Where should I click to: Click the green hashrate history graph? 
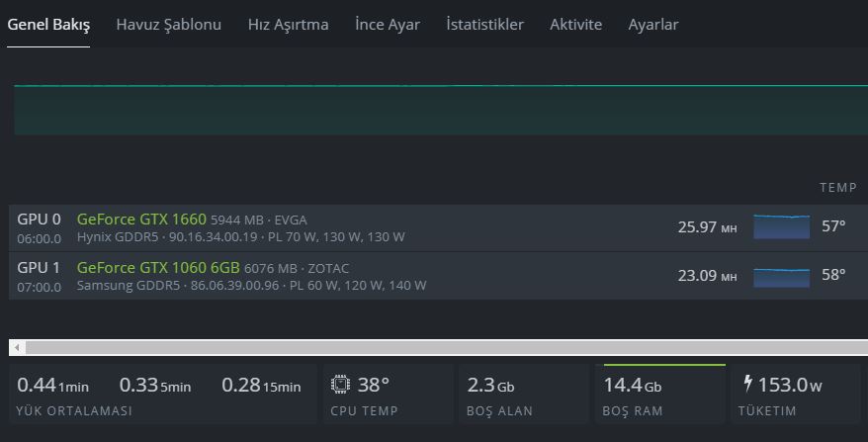441,110
